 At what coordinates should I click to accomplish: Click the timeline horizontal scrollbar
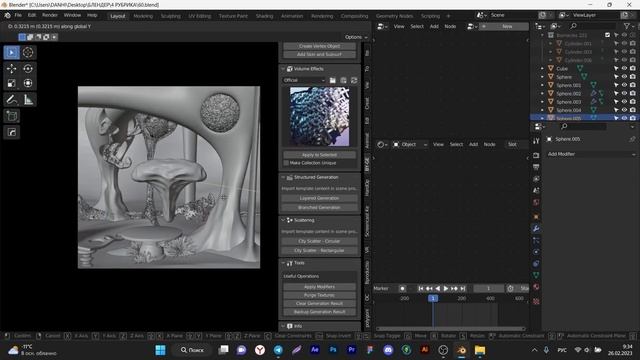click(451, 329)
